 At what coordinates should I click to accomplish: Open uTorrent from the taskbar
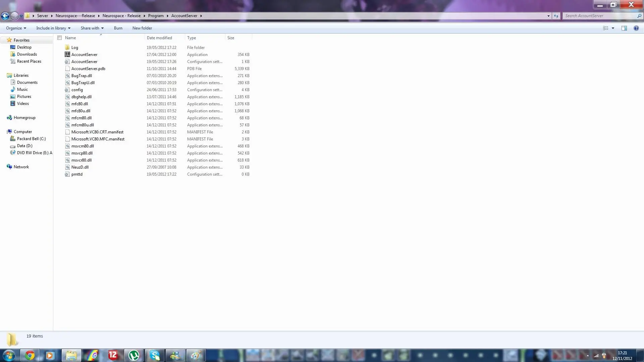[x=134, y=355]
